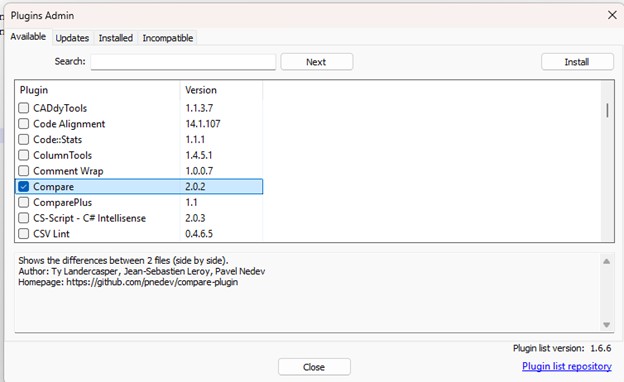Screen dimensions: 624x382
Task: Enable the Code::Stats plugin checkbox
Action: click(x=23, y=139)
